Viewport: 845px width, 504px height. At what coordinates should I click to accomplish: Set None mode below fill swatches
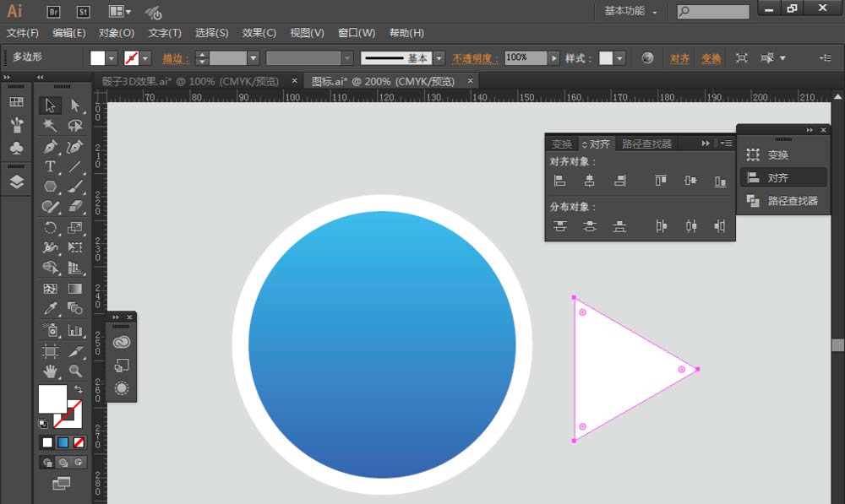click(x=79, y=442)
